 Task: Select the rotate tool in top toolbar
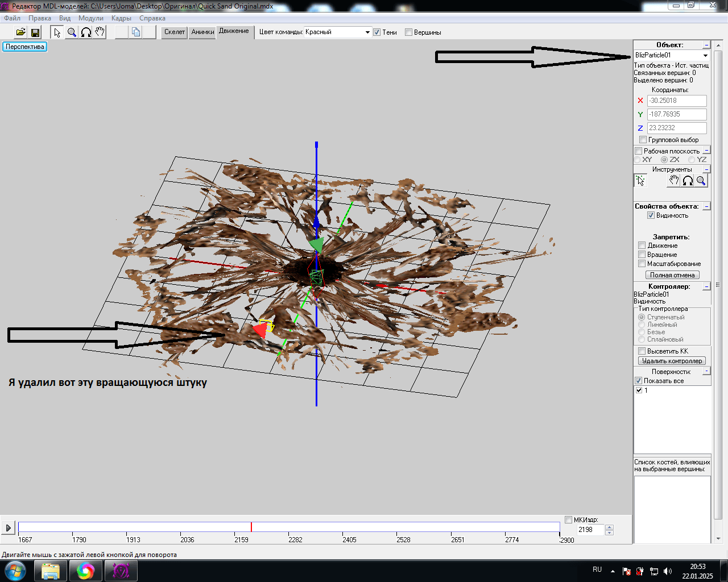86,32
